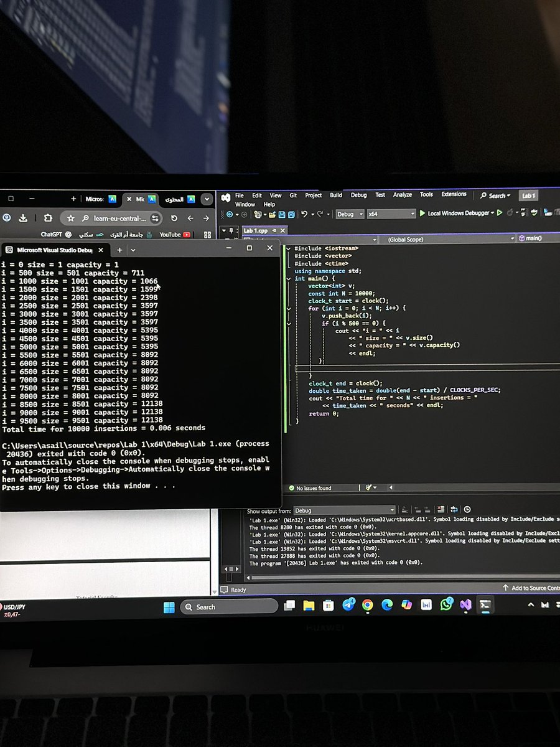Open the console new tab dropdown chevron
Image resolution: width=560 pixels, height=747 pixels.
pyautogui.click(x=133, y=250)
